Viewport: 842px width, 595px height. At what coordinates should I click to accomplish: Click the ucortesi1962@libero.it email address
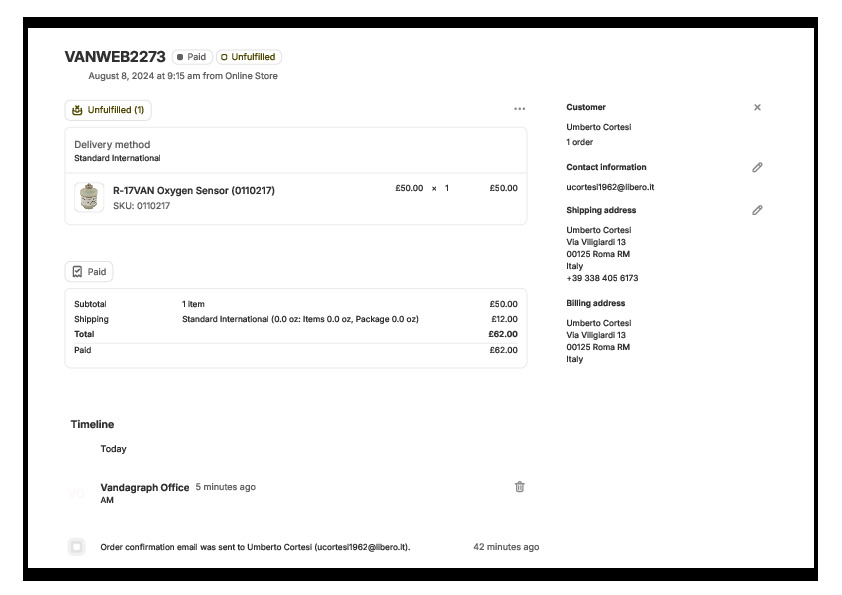[x=610, y=187]
